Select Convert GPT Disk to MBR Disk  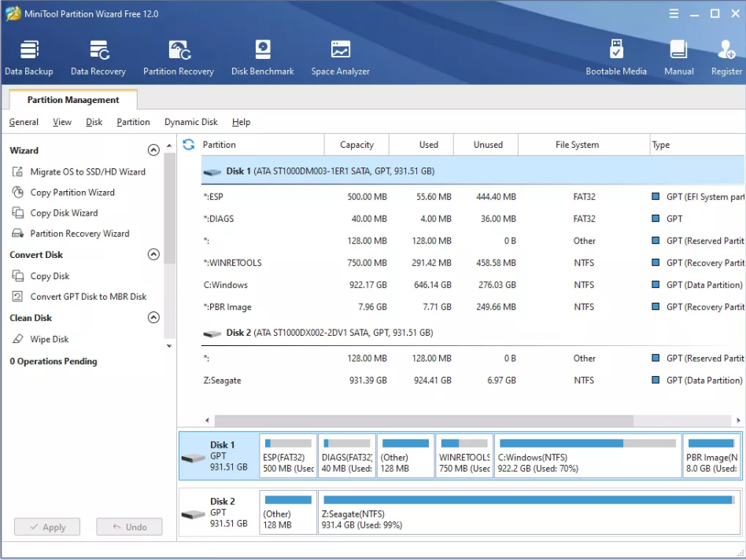79,297
